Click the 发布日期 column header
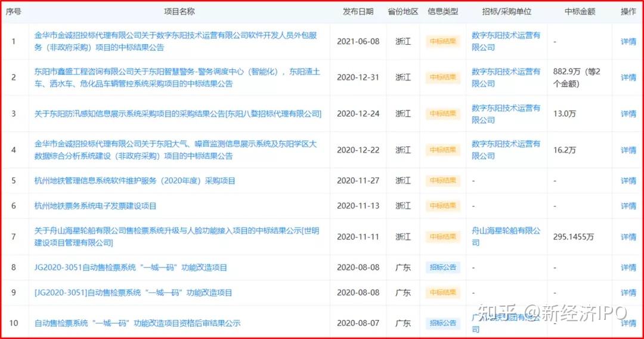 pyautogui.click(x=358, y=12)
